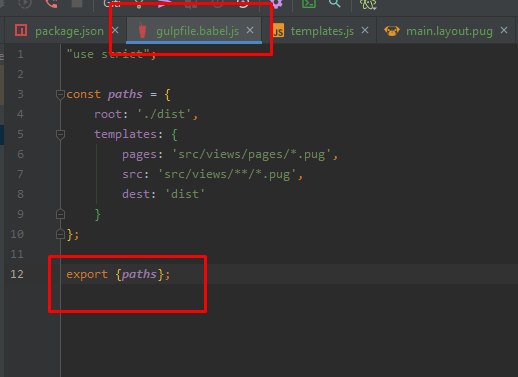Image resolution: width=518 pixels, height=377 pixels.
Task: Click the export keyword on line 12
Action: pos(87,275)
